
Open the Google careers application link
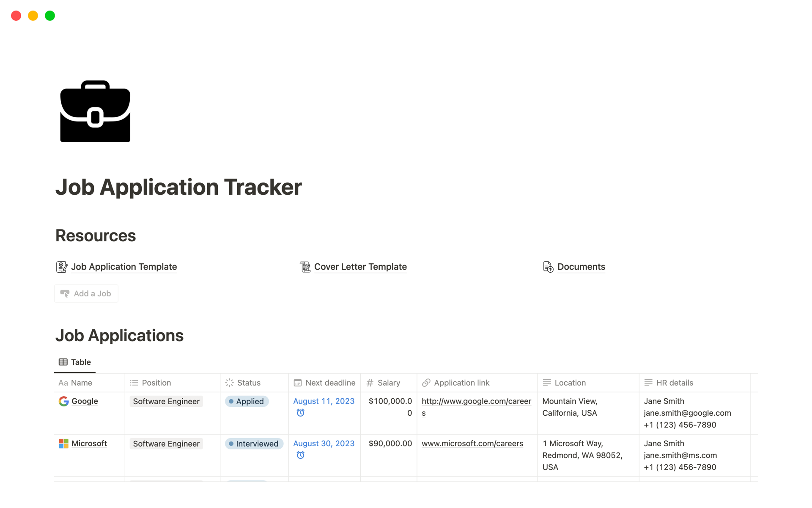coord(476,401)
